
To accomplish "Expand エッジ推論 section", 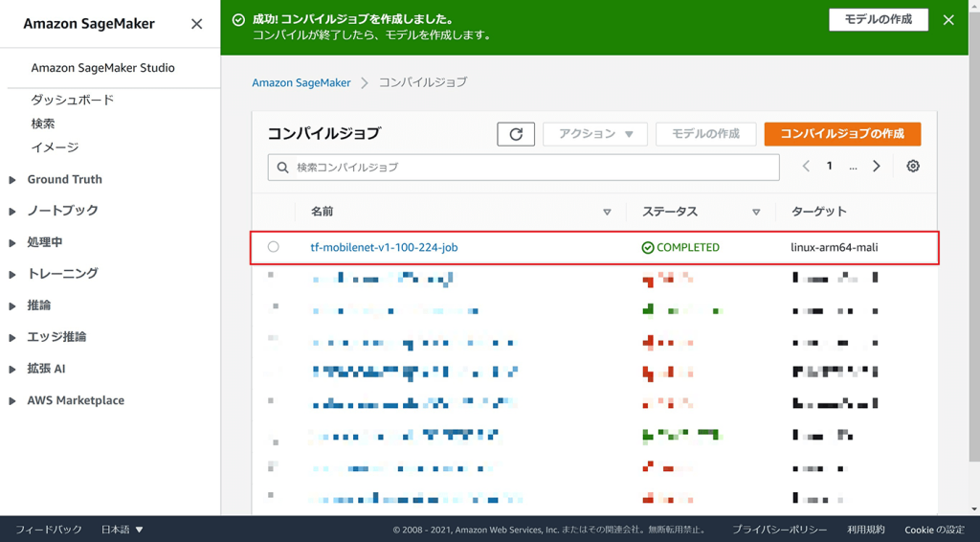I will [x=11, y=338].
